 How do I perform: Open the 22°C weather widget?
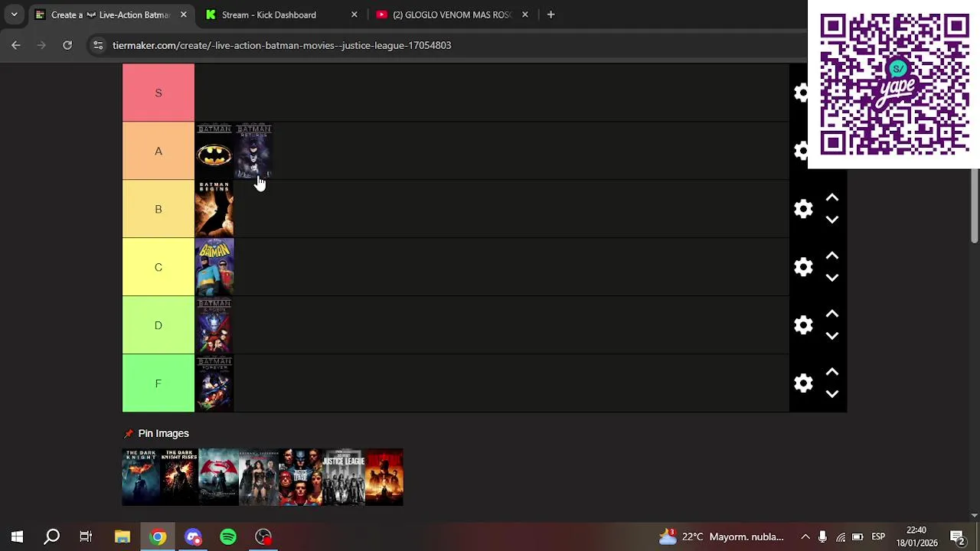pyautogui.click(x=721, y=536)
